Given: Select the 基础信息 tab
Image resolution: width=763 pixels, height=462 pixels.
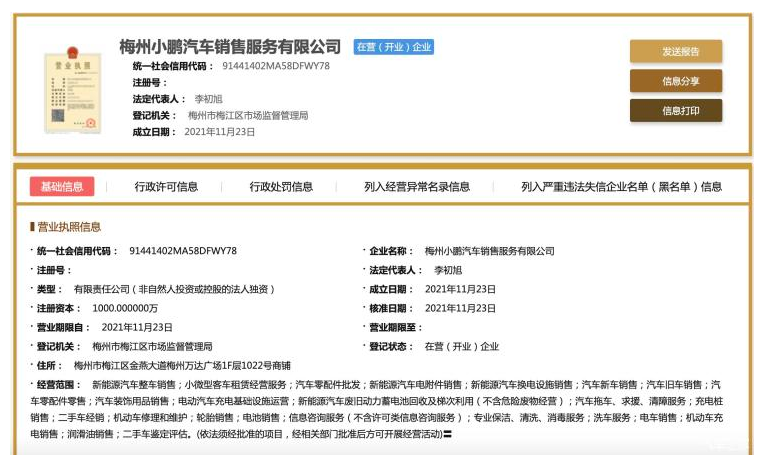Looking at the screenshot, I should point(62,186).
